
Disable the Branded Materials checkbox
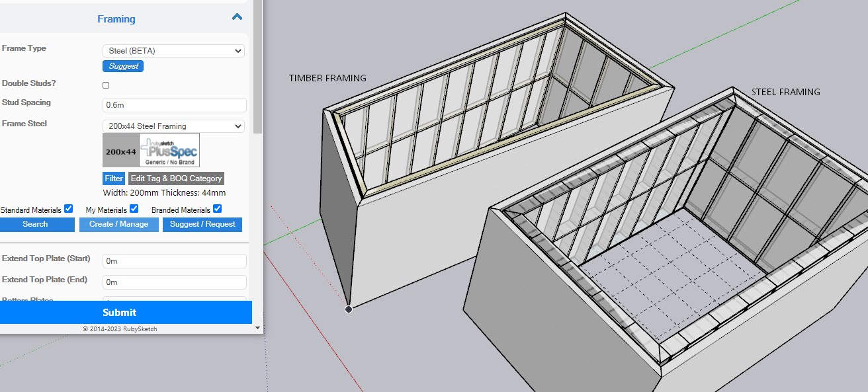[217, 209]
